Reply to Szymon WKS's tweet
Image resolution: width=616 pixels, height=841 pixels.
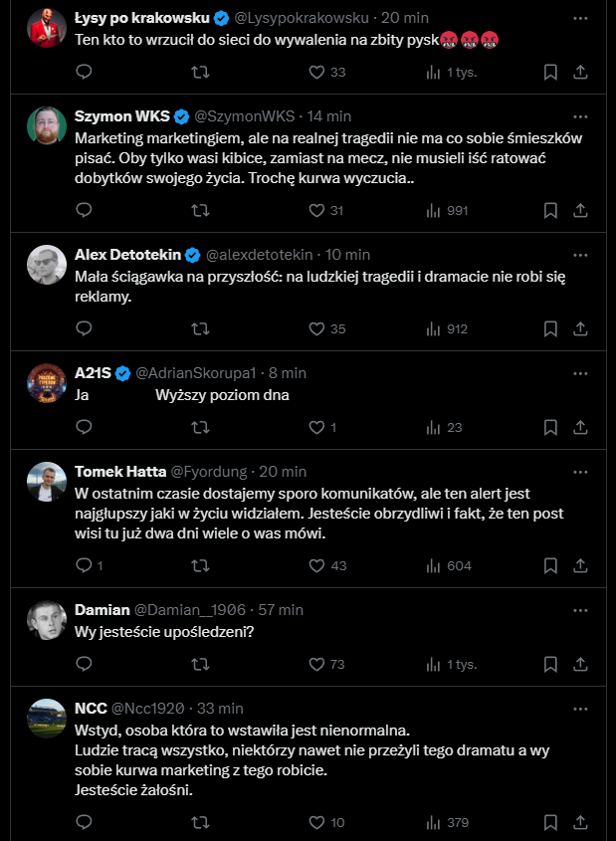[84, 210]
